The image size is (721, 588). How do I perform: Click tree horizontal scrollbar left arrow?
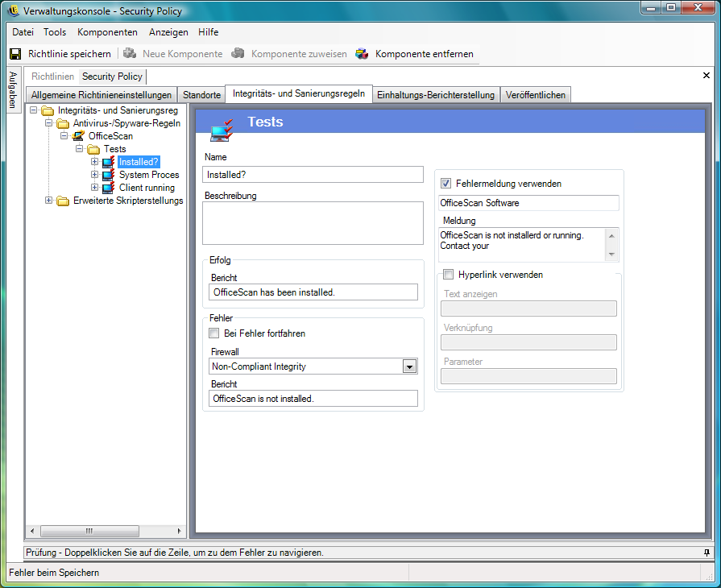tap(32, 531)
